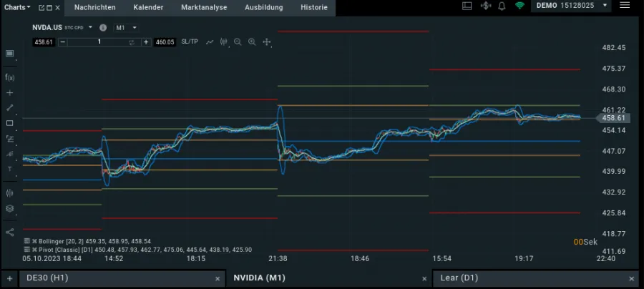644x289 pixels.
Task: Switch to the Marktanalyse tab
Action: (204, 7)
